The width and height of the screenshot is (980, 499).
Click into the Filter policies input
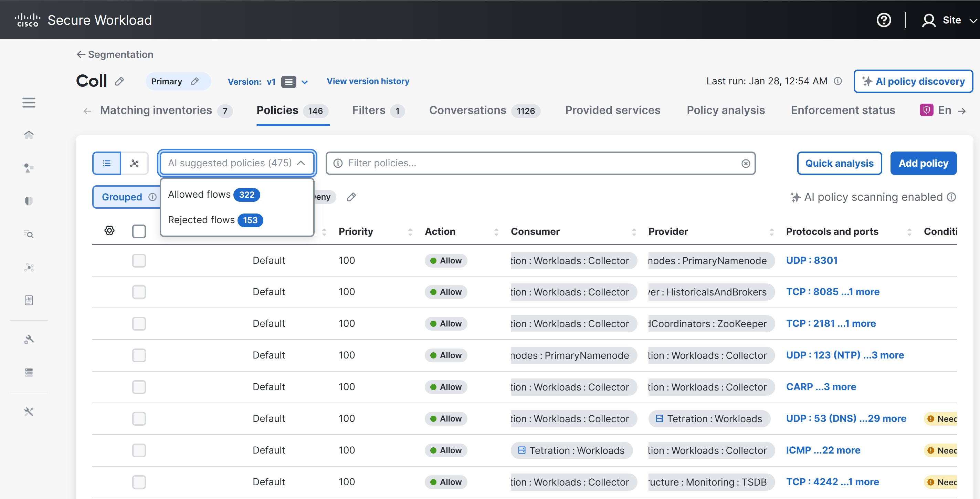point(533,163)
